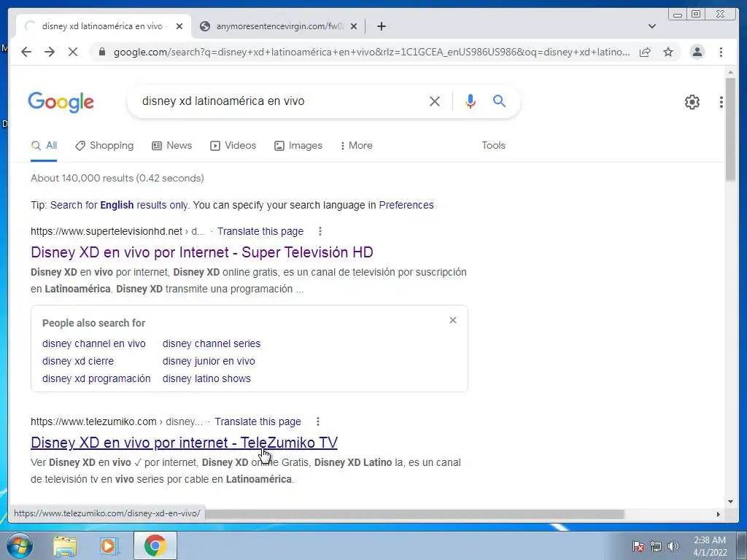
Task: Click the Chrome icon in the taskbar
Action: click(x=155, y=546)
